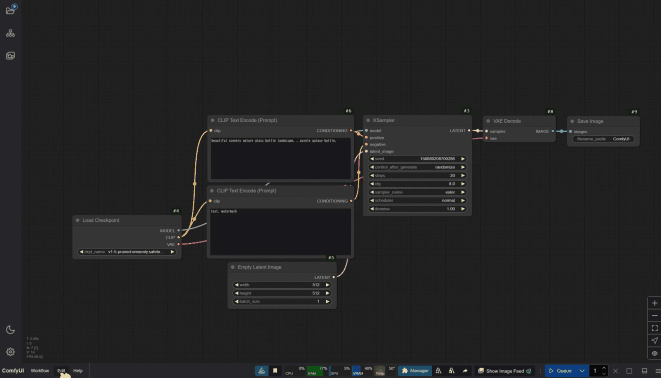This screenshot has width=661, height=378.
Task: Open control_after_generate combo in KSampler
Action: (417, 167)
